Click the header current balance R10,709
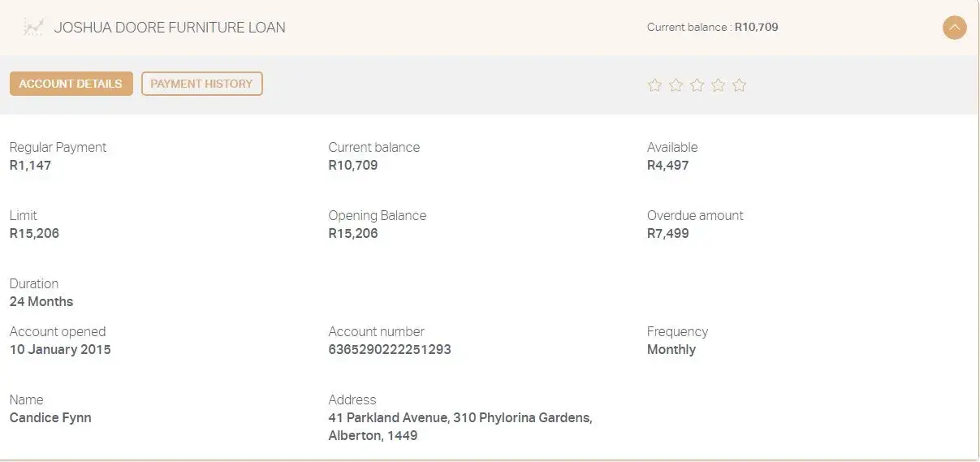This screenshot has width=980, height=462. click(x=756, y=28)
